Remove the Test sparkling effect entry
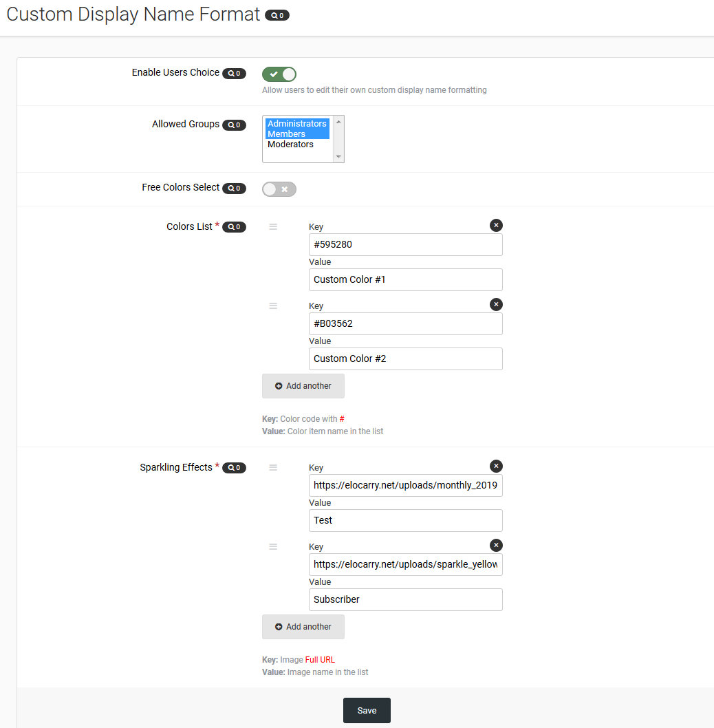The image size is (714, 728). [x=496, y=466]
